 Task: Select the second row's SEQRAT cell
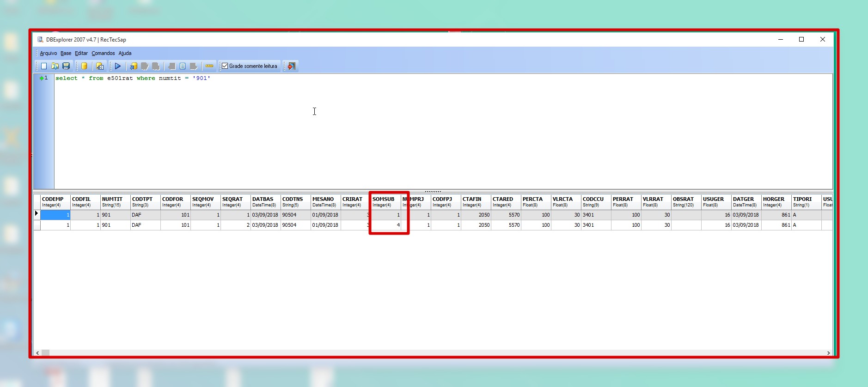tap(235, 225)
